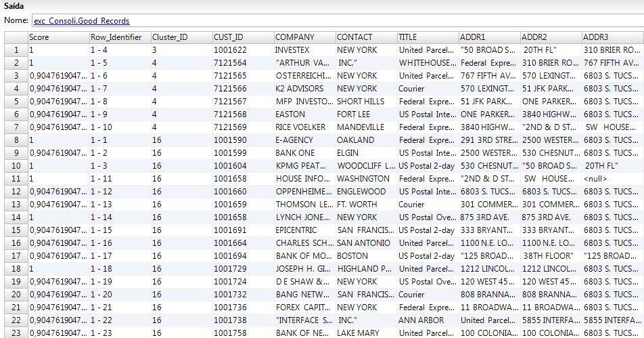Screen dimensions: 644x338
Task: Click the Cluster_ID column header
Action: pos(182,37)
